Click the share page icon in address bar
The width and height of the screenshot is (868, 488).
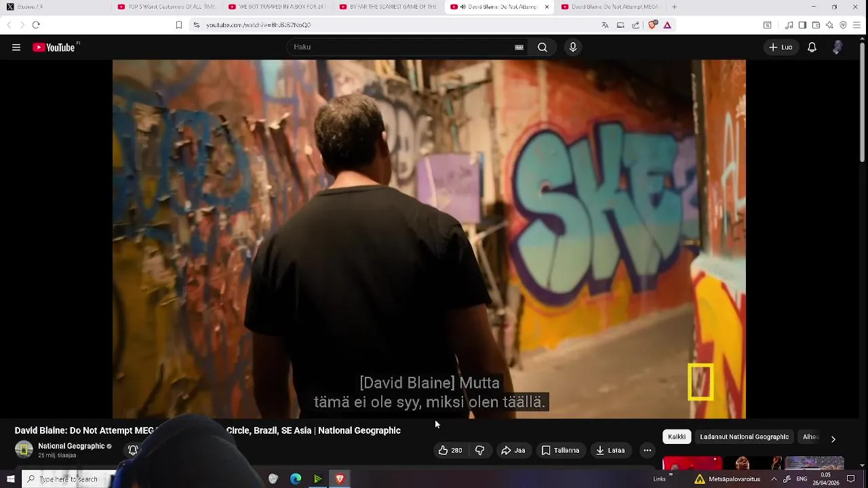(x=635, y=25)
